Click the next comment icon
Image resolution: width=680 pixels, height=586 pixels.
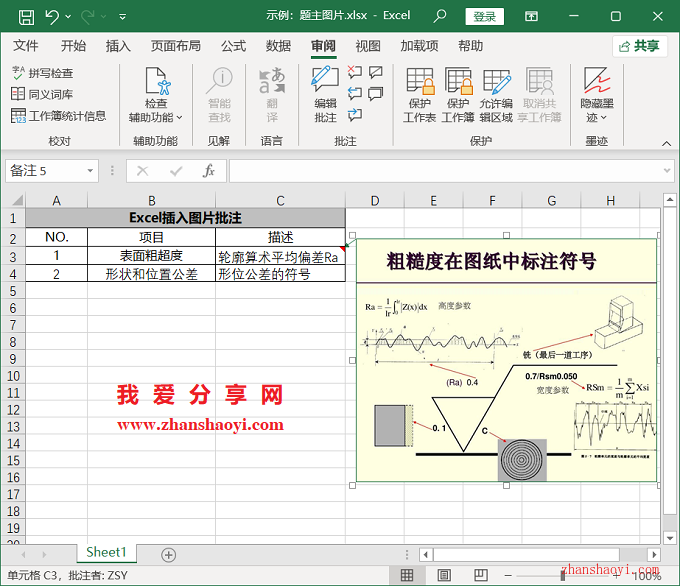(355, 115)
